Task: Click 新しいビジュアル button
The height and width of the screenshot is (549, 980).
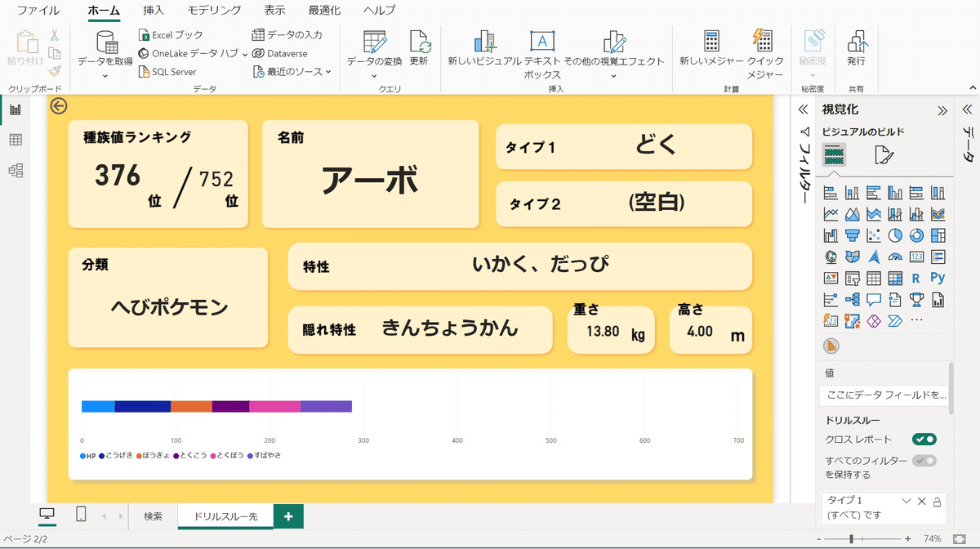Action: (x=484, y=47)
